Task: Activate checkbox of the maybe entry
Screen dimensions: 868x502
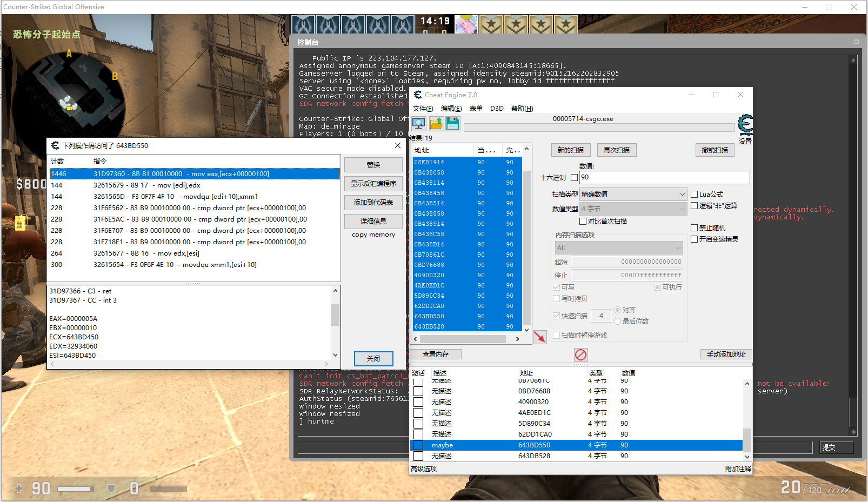Action: [418, 445]
